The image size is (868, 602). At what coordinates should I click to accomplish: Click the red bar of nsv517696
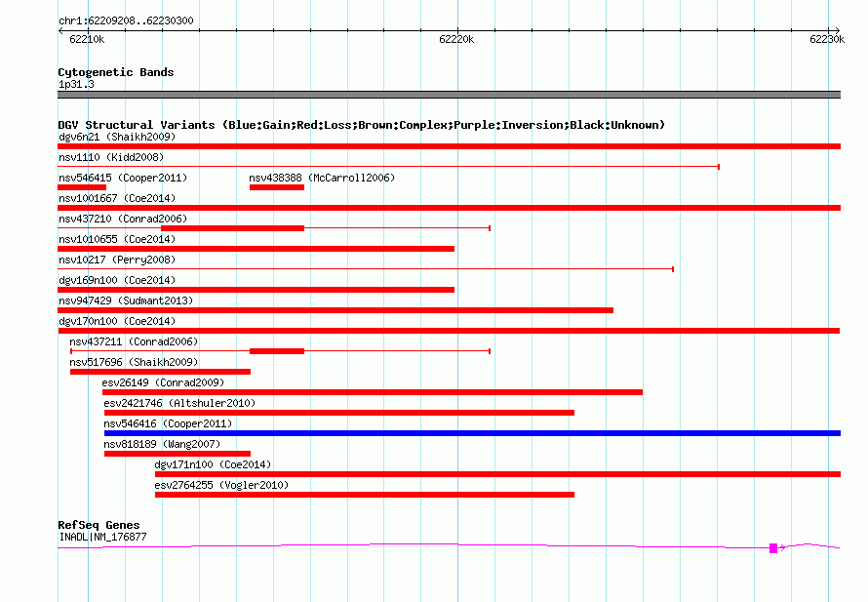tap(161, 372)
